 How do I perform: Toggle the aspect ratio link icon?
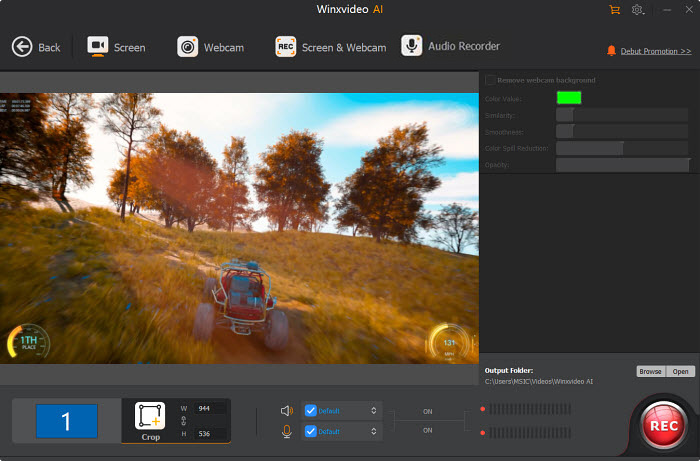coord(183,421)
